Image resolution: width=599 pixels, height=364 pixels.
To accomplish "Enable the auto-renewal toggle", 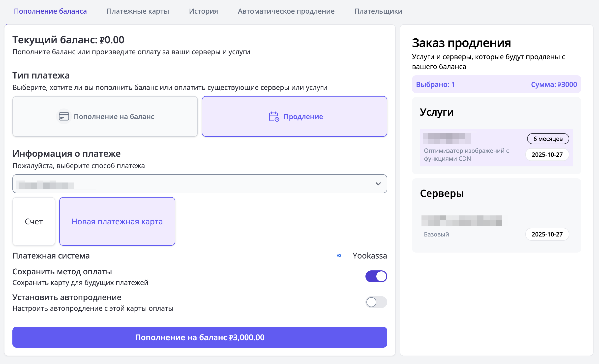I will coord(376,302).
